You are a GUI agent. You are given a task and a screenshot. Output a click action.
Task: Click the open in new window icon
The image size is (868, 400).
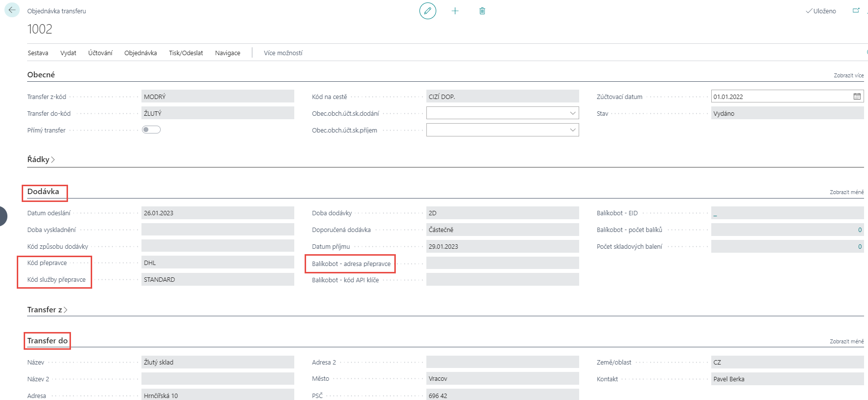[x=856, y=11]
